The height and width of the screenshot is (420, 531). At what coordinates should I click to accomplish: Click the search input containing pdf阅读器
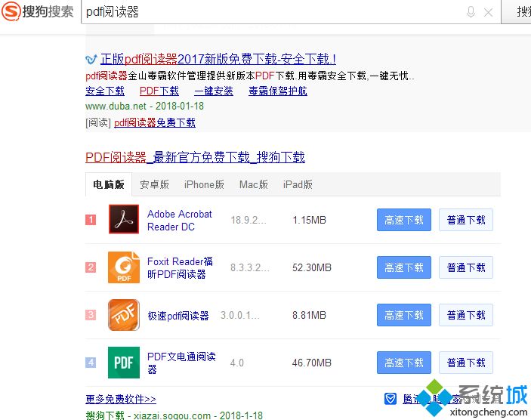coord(291,12)
